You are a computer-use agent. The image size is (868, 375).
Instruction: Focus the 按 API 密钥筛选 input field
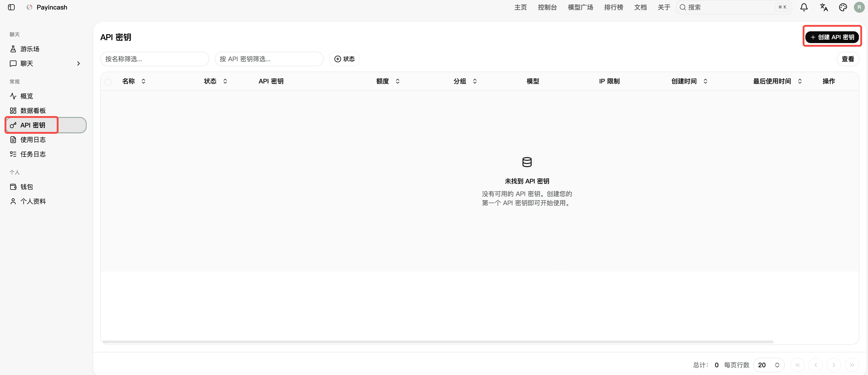[269, 59]
